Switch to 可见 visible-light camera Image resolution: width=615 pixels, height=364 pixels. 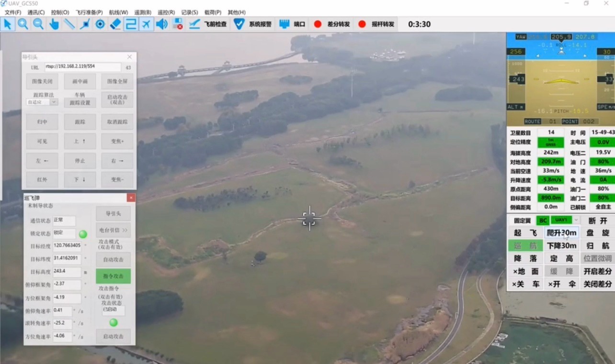(42, 141)
